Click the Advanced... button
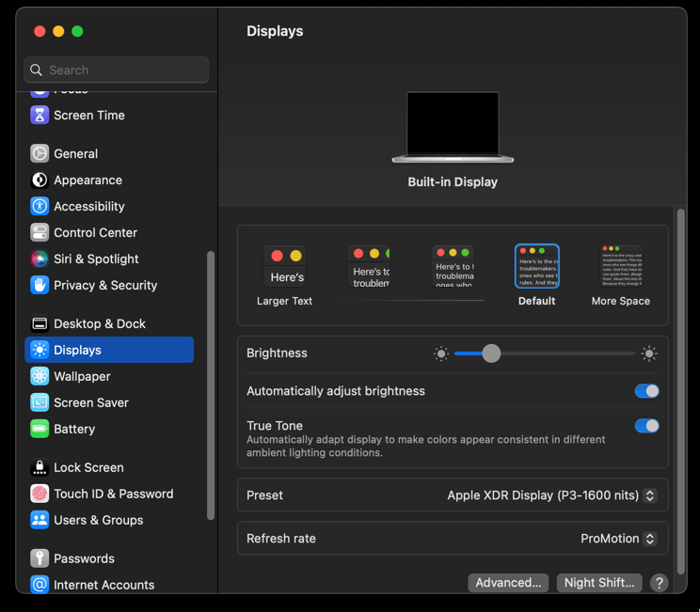 tap(508, 583)
